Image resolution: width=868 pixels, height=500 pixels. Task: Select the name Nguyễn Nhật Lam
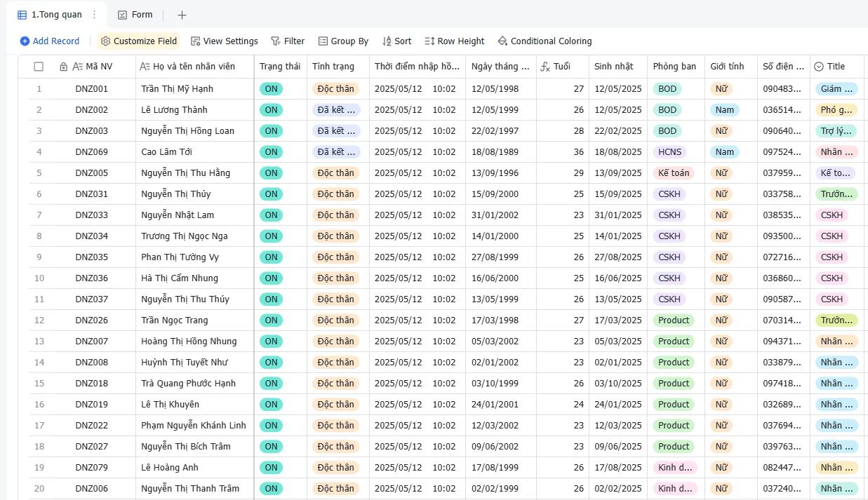pyautogui.click(x=178, y=215)
